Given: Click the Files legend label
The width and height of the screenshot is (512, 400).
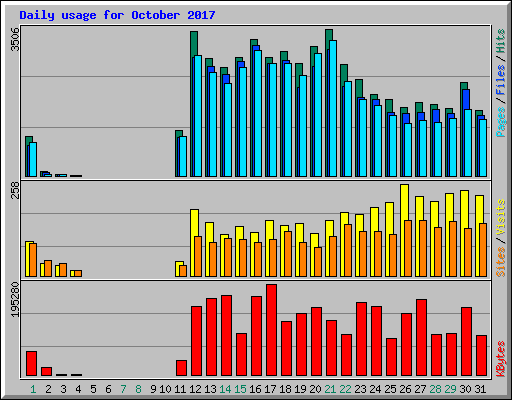Looking at the screenshot, I should (x=501, y=80).
